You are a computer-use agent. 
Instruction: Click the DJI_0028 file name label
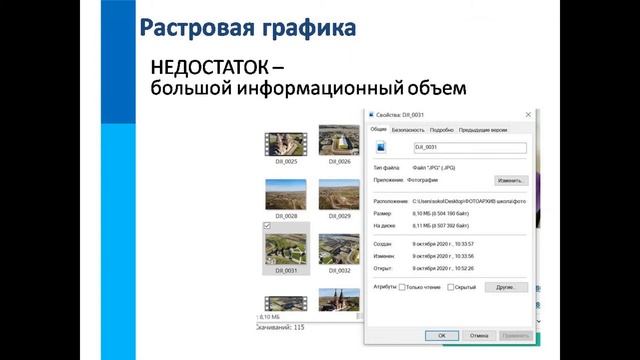[x=286, y=216]
